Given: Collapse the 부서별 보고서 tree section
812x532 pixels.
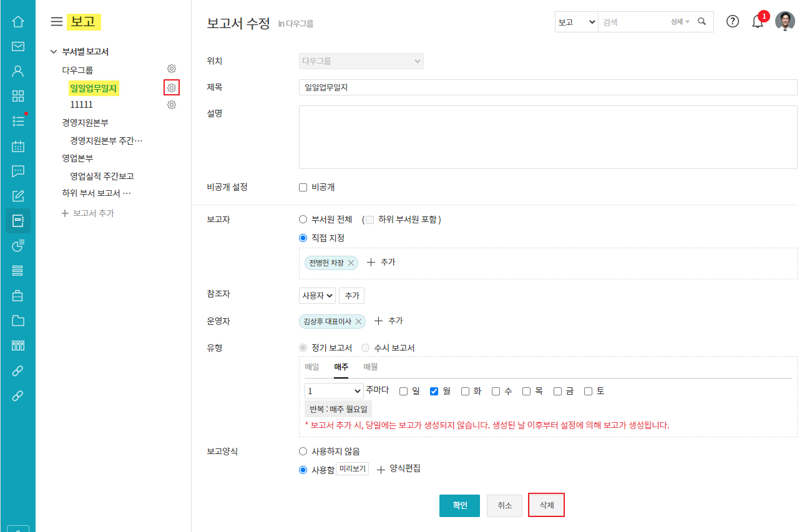Looking at the screenshot, I should [x=54, y=52].
